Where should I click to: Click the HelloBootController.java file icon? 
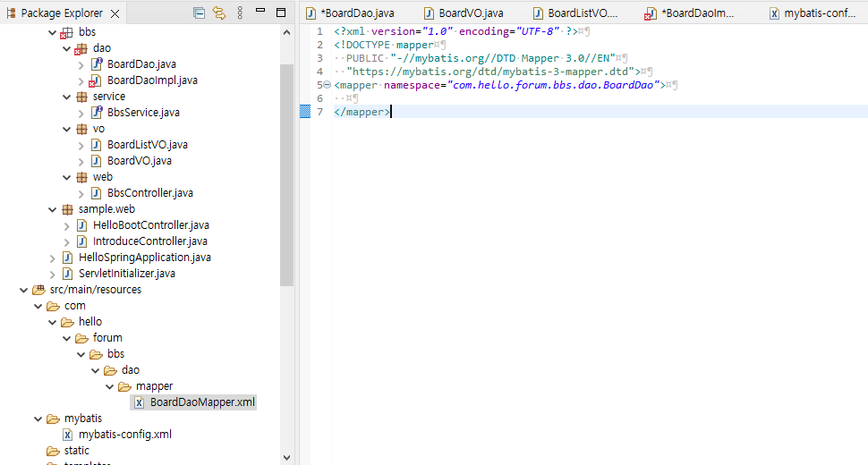81,225
